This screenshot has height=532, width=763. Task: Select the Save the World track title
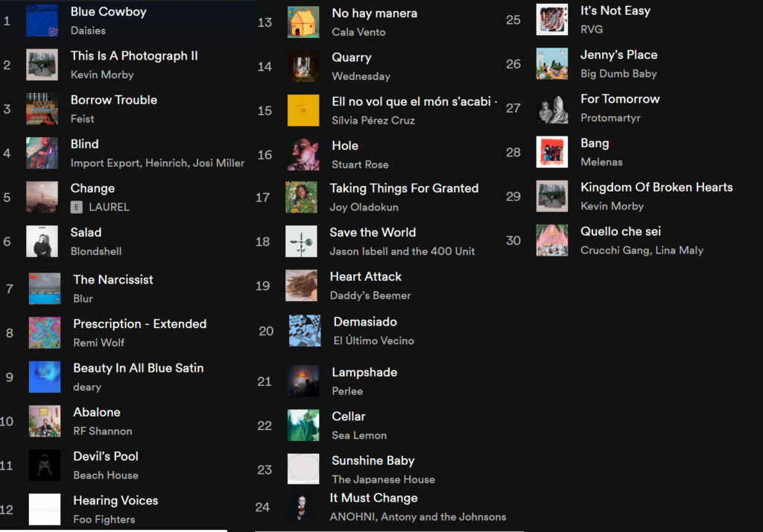373,232
